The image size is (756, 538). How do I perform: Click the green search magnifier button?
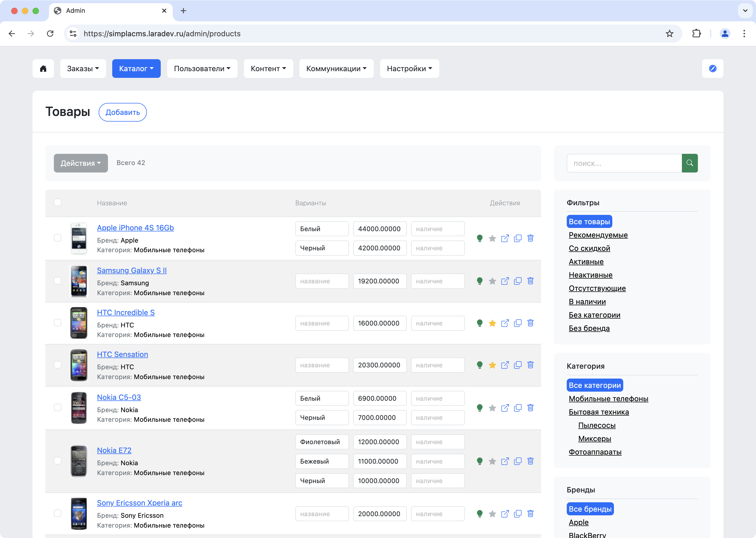[689, 163]
